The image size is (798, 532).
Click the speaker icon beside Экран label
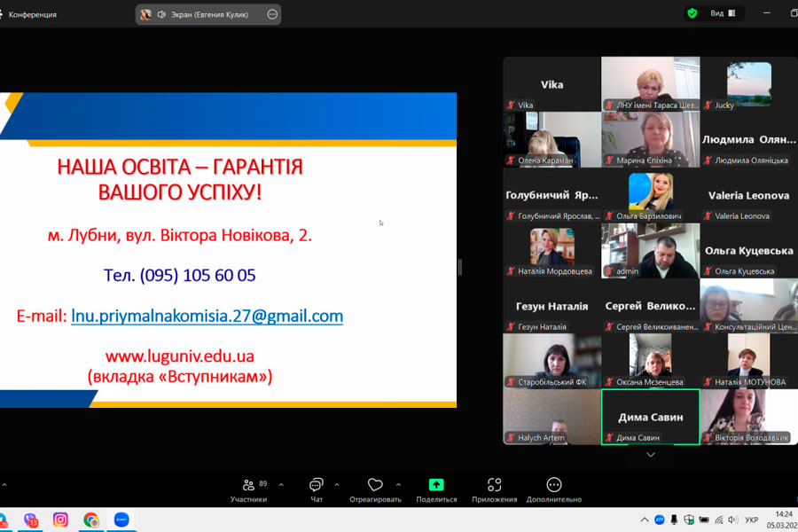tap(161, 14)
